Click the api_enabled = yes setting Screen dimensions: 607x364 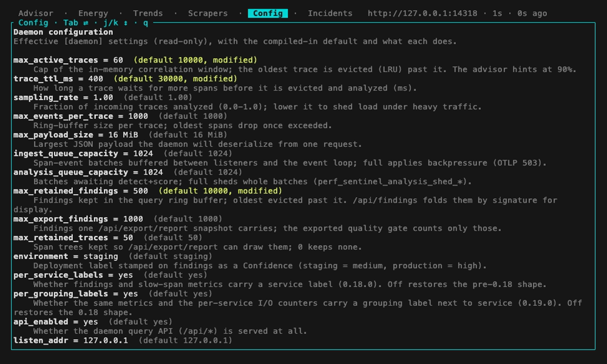55,322
